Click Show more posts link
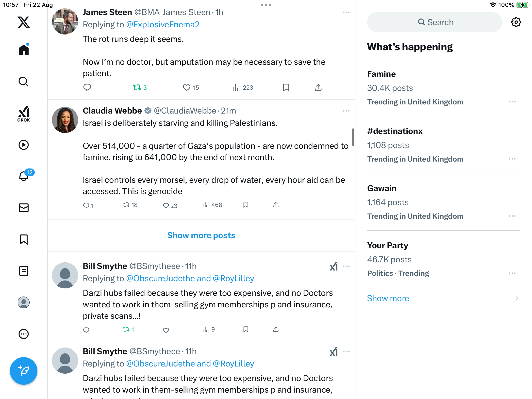The height and width of the screenshot is (399, 532). pos(201,235)
